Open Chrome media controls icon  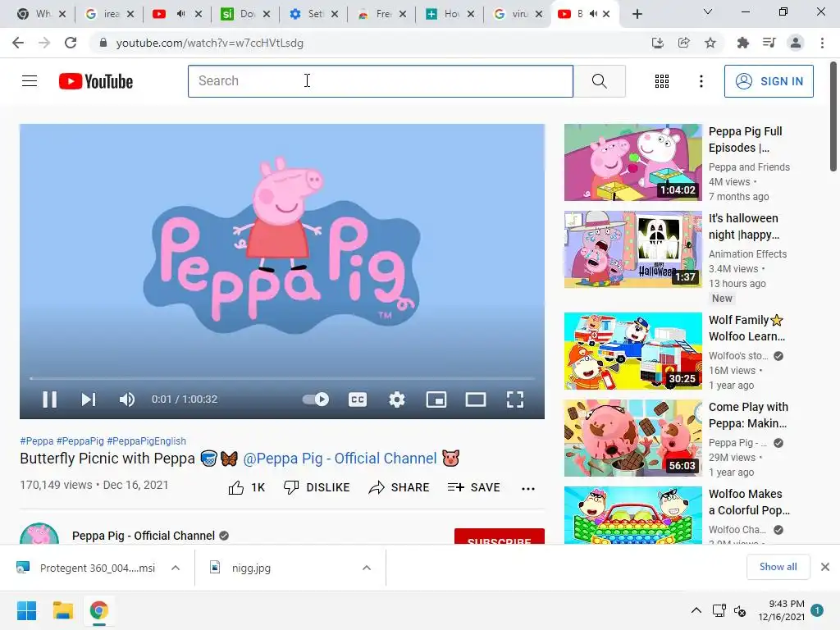click(x=769, y=43)
